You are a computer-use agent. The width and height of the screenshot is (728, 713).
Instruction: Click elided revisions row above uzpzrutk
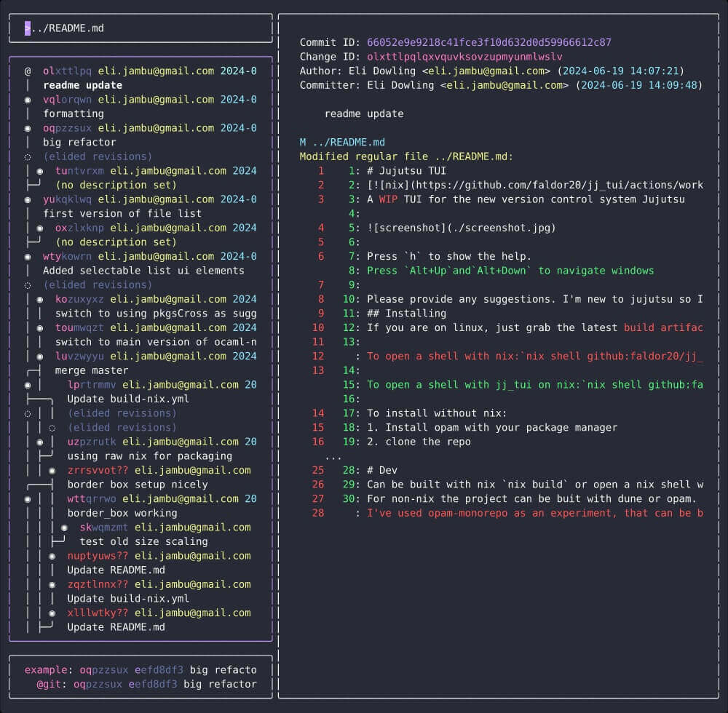[x=122, y=427]
